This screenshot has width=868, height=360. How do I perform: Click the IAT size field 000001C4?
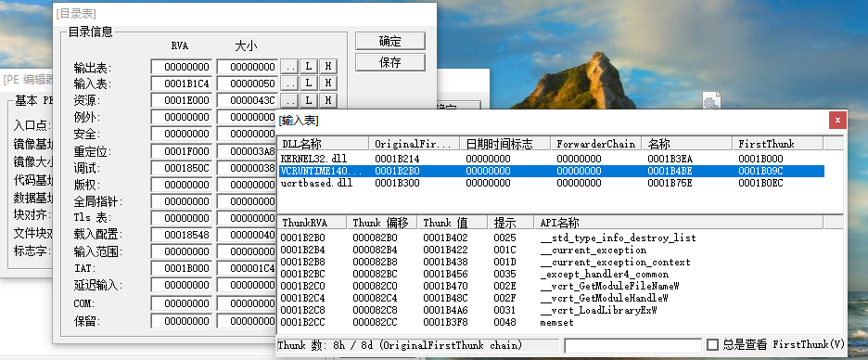[x=247, y=269]
